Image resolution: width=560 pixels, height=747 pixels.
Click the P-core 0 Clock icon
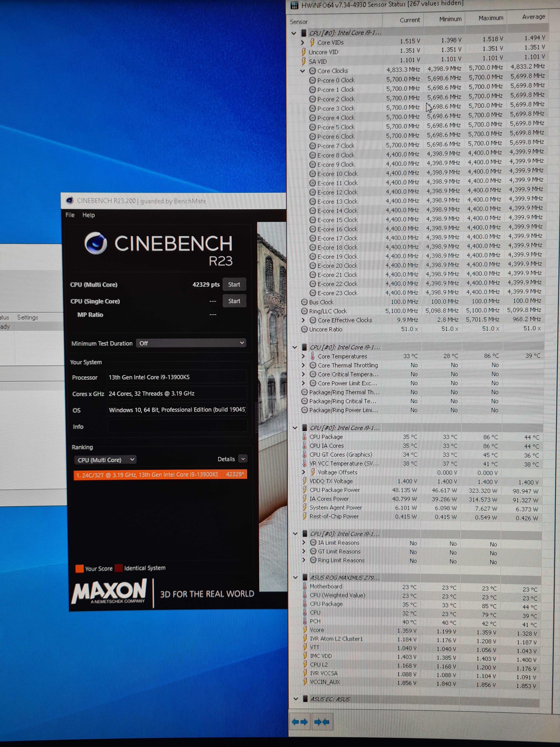coord(313,80)
